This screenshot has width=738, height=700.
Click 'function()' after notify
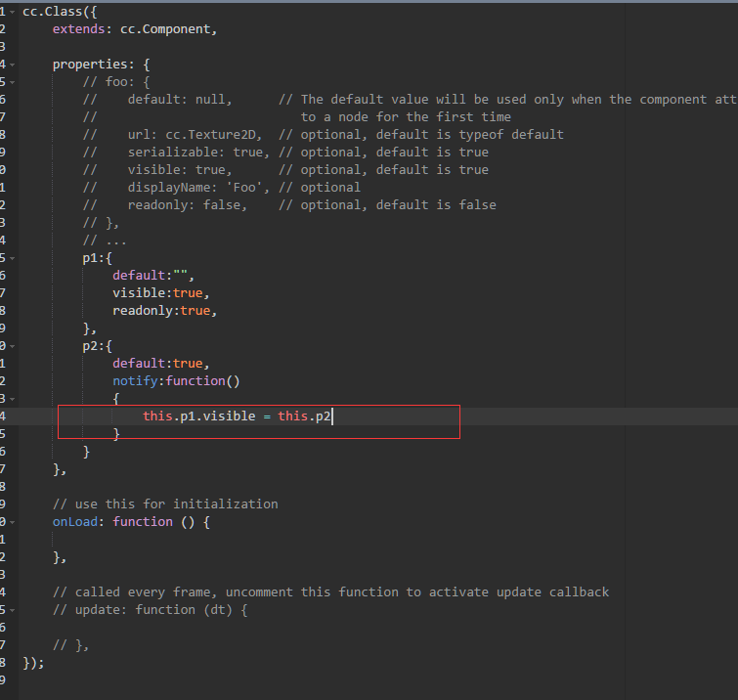tap(203, 381)
